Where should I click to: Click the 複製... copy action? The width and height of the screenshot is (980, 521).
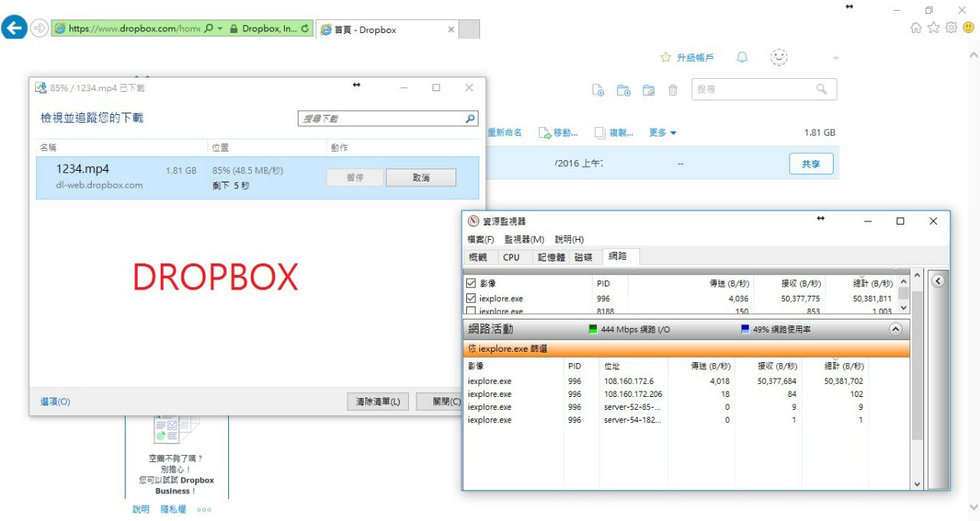point(614,133)
